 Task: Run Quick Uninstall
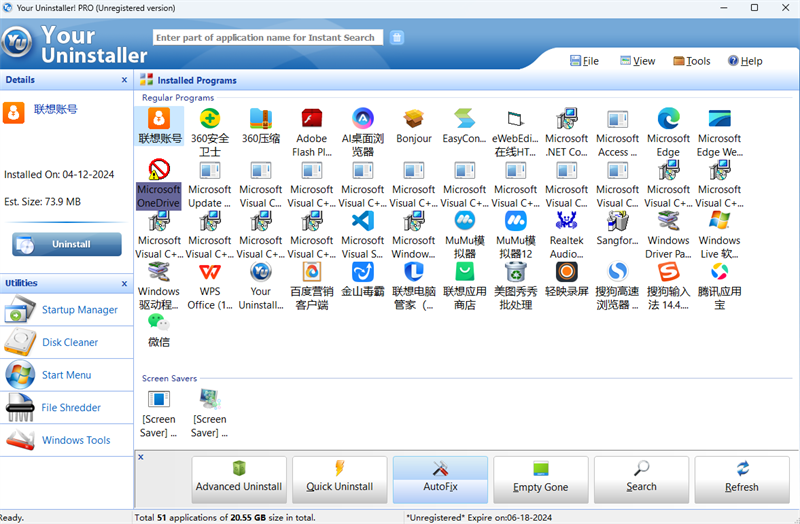point(339,479)
